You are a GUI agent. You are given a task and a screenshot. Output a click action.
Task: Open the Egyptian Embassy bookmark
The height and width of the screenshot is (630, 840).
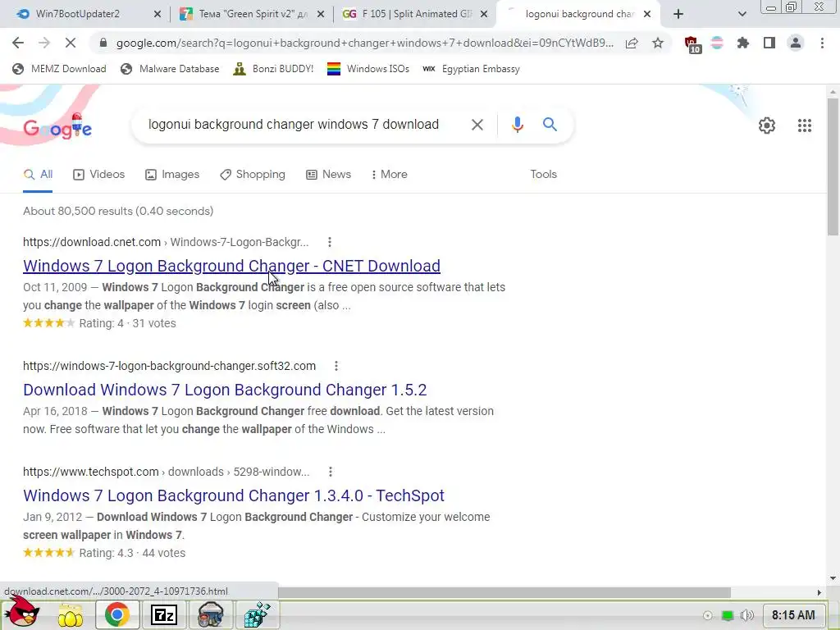472,69
